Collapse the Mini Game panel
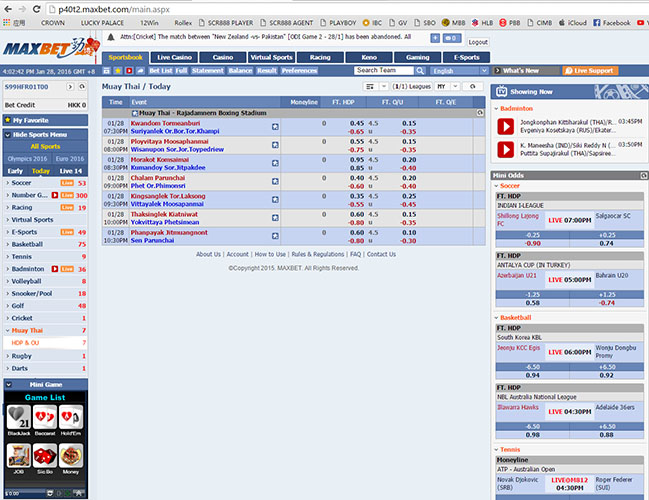 8,385
